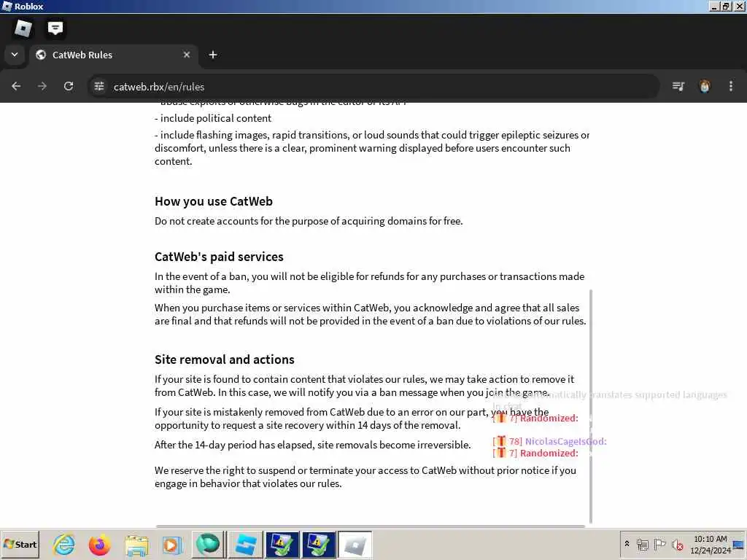Open the media playlist icon
This screenshot has width=747, height=560.
tap(678, 86)
